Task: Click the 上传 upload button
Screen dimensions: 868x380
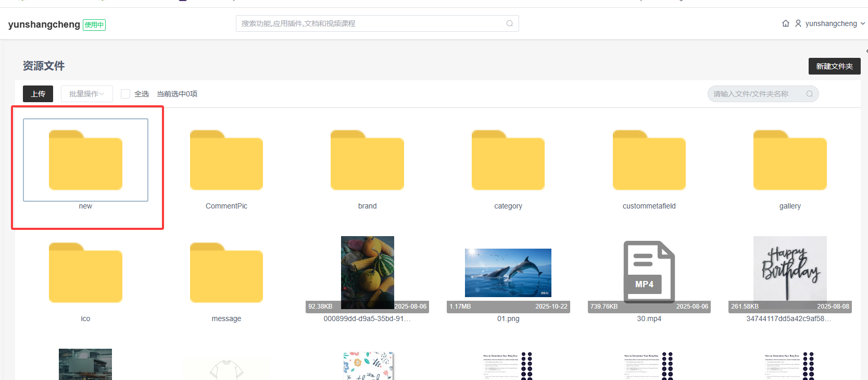Action: (38, 94)
